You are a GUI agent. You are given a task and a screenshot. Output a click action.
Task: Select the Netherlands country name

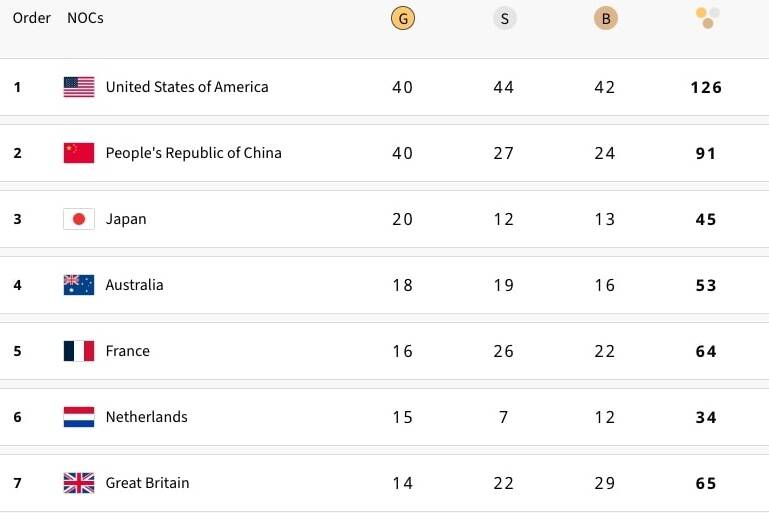(x=146, y=417)
